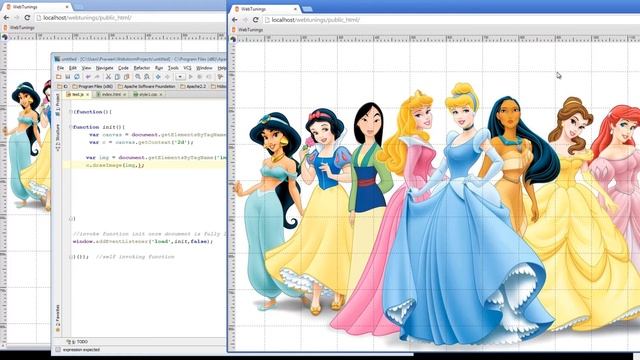Click the c.drawImage(img,); code line
The height and width of the screenshot is (360, 640).
coord(115,165)
